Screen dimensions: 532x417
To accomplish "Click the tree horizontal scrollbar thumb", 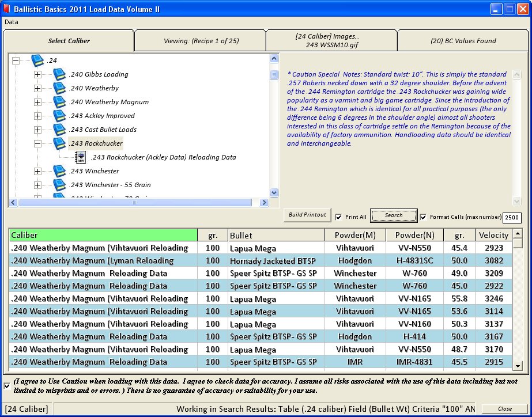I will tap(135, 203).
